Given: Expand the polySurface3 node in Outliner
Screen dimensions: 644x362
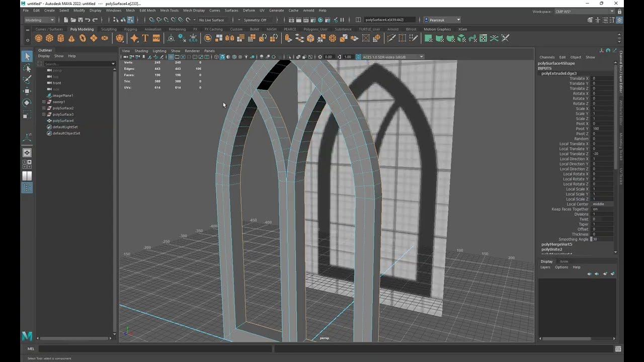Looking at the screenshot, I should (x=44, y=114).
